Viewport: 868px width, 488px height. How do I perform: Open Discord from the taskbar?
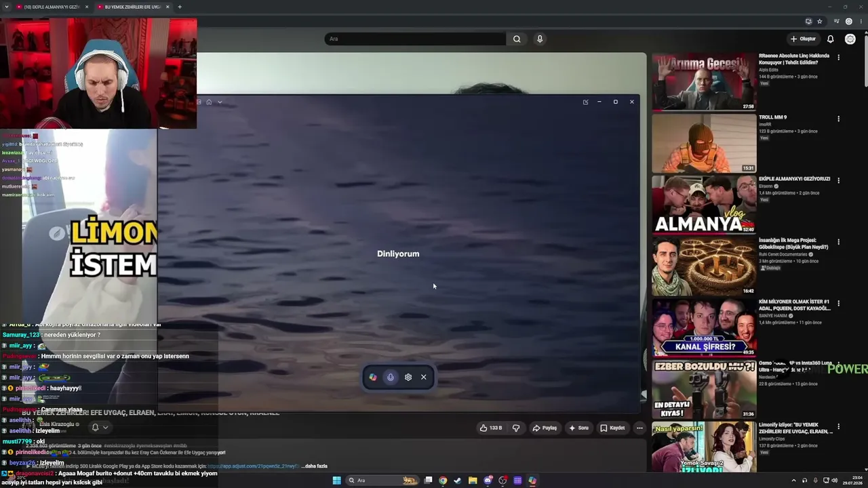point(488,481)
